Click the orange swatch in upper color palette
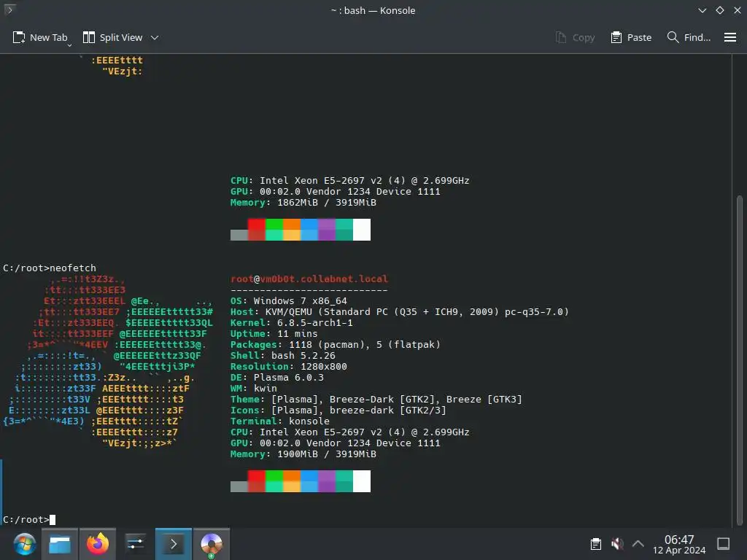747x560 pixels. pyautogui.click(x=292, y=230)
